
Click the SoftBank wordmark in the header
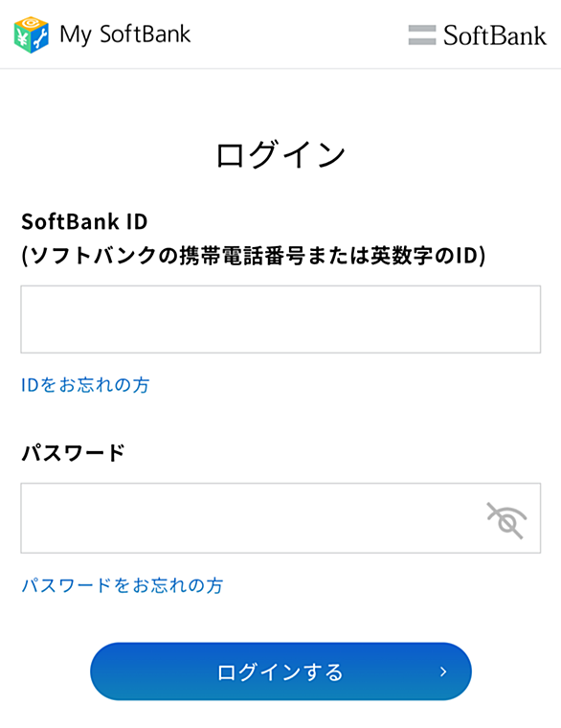point(495,35)
